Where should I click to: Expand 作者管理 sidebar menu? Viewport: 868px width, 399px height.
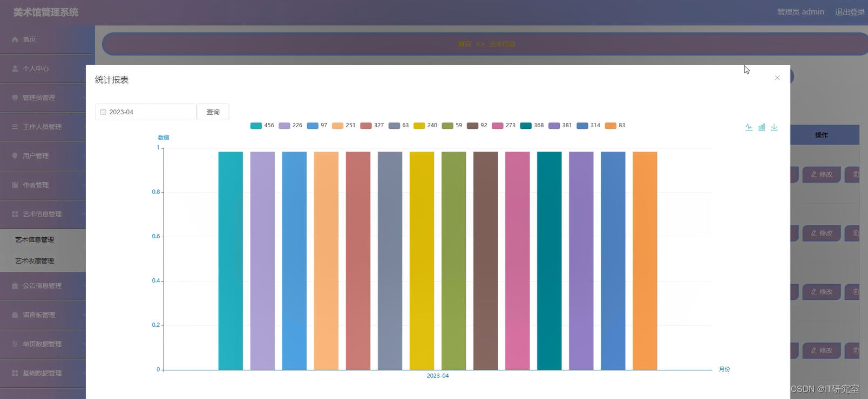(x=43, y=185)
